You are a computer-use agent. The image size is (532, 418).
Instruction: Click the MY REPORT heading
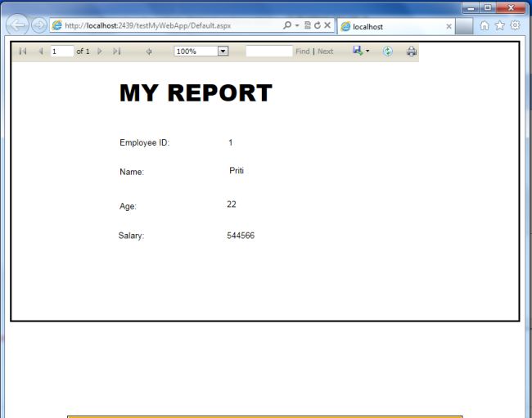[x=196, y=93]
